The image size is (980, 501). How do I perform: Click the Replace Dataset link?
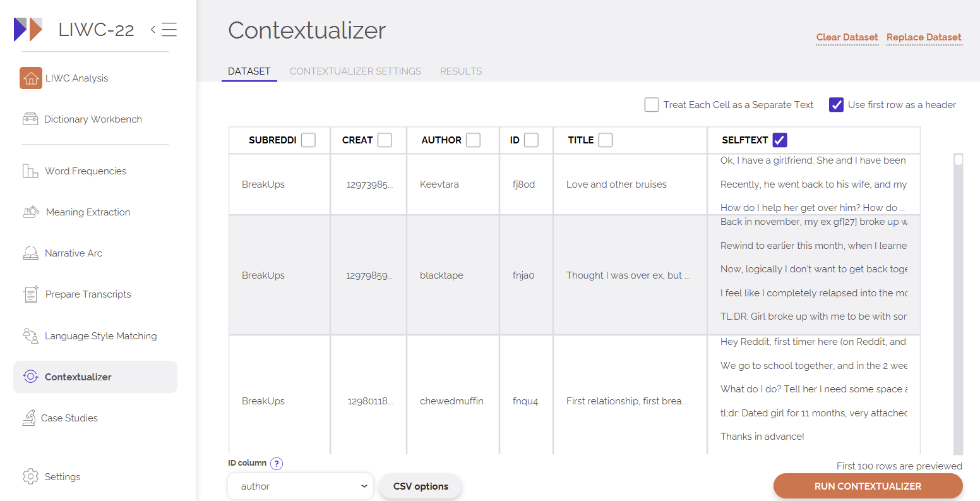[x=924, y=37]
